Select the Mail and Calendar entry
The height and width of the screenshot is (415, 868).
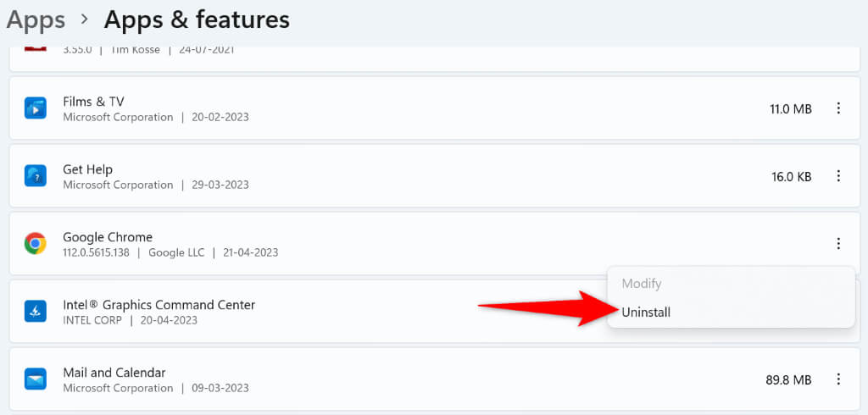[114, 373]
